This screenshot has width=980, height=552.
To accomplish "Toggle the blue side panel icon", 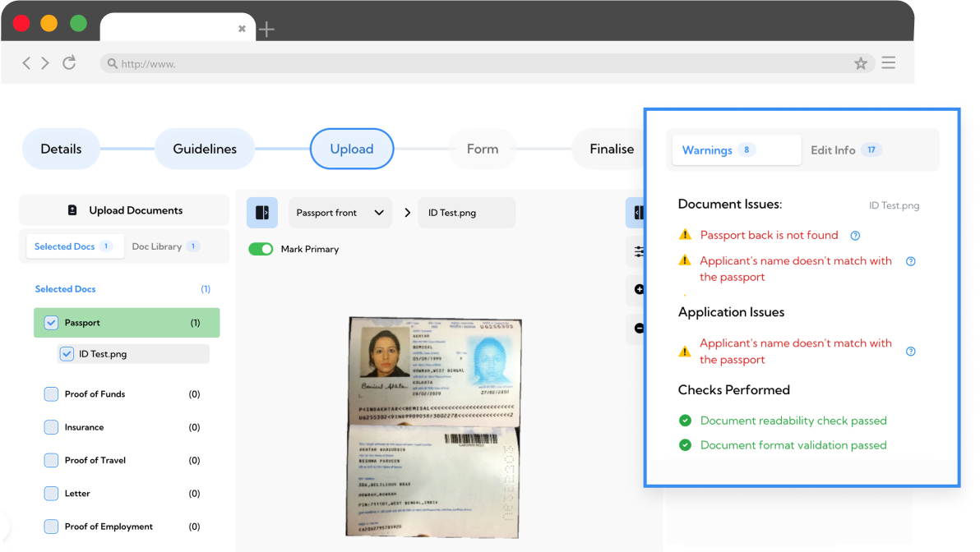I will 262,213.
